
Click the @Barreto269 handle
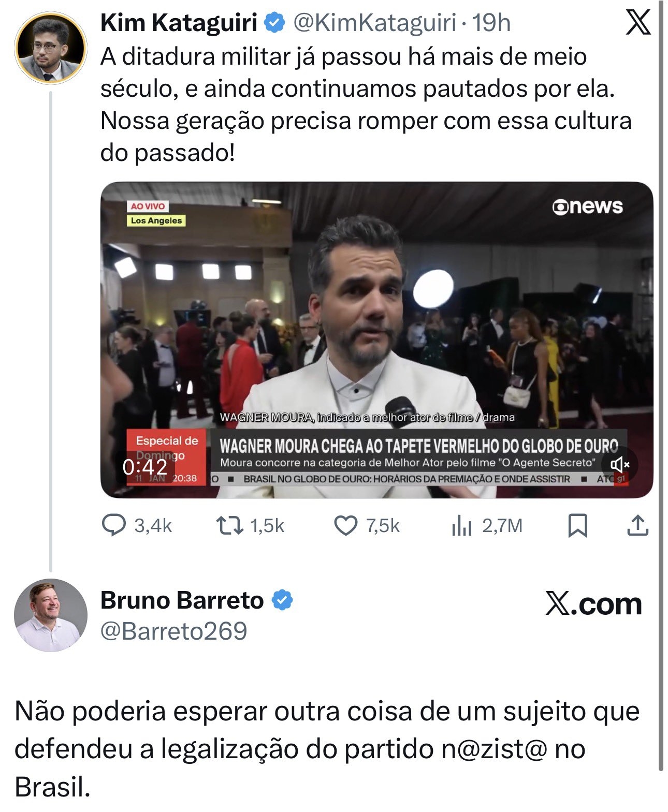(173, 631)
